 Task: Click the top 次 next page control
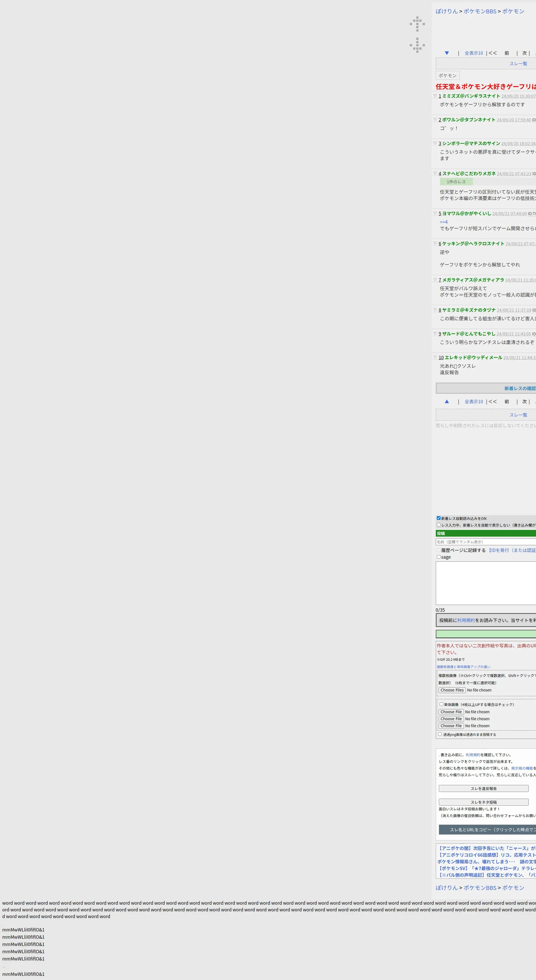(525, 53)
